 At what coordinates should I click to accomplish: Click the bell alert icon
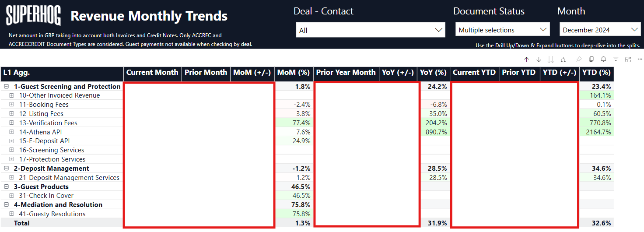tap(603, 60)
